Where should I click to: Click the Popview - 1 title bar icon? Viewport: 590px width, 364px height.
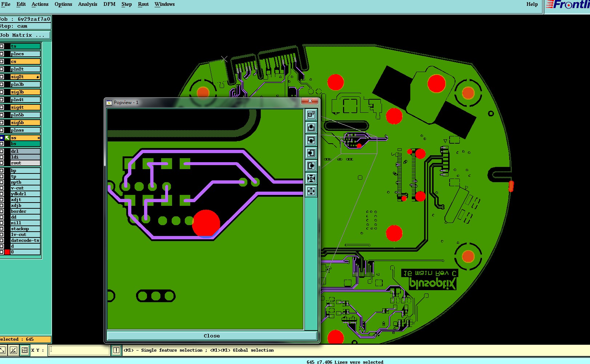click(x=109, y=103)
